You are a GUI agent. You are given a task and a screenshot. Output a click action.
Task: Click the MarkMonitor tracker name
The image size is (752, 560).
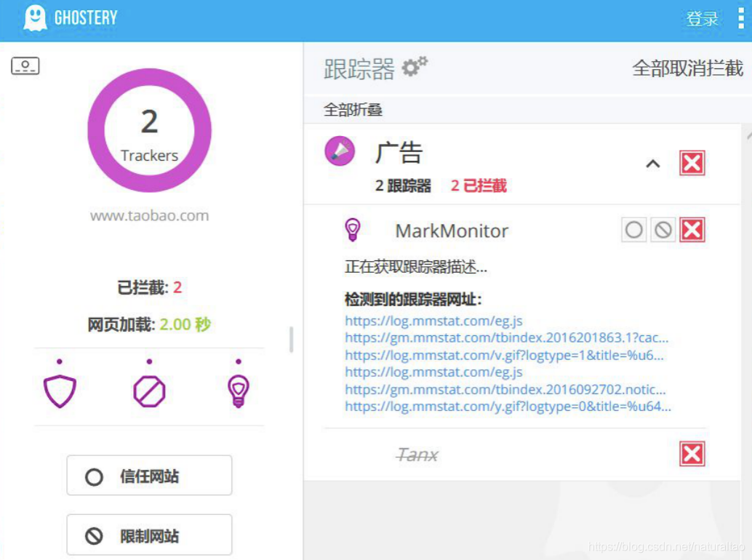point(452,231)
